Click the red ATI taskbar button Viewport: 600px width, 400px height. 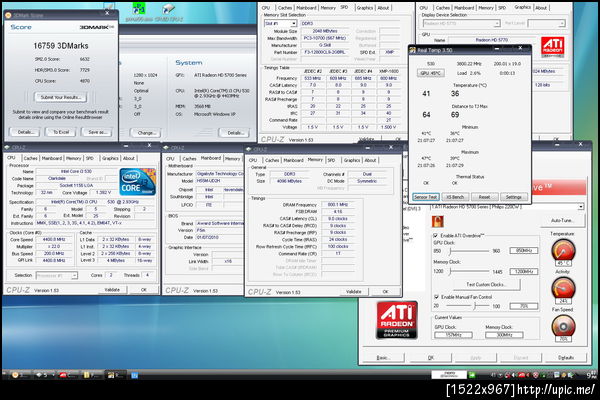click(67, 375)
